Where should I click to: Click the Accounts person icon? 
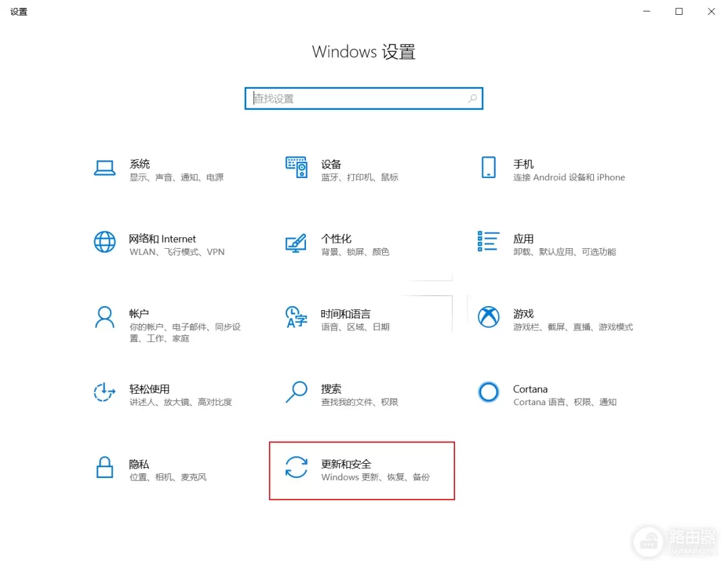[104, 317]
